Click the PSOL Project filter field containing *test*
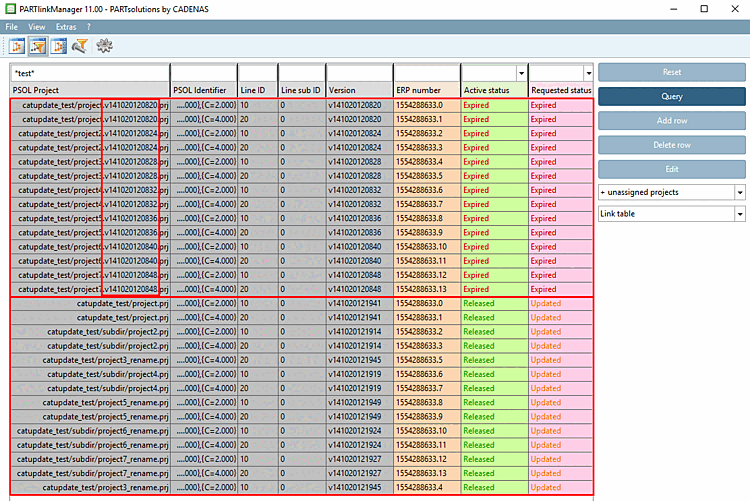The image size is (750, 501). pos(89,73)
